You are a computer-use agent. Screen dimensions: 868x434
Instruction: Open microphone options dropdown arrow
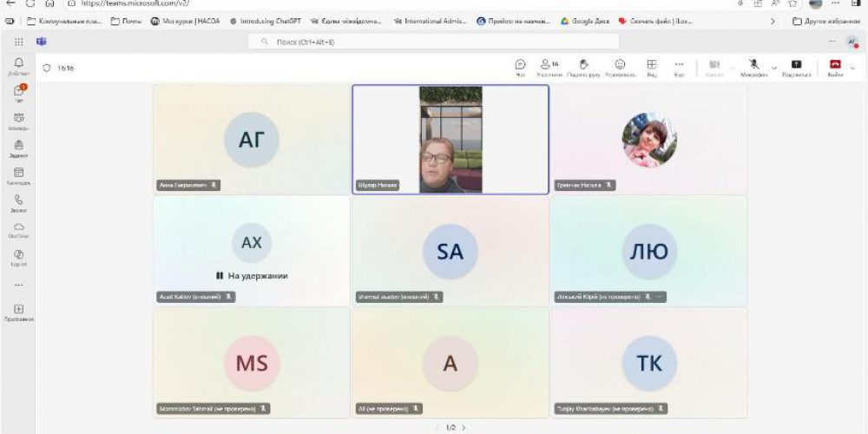click(774, 68)
